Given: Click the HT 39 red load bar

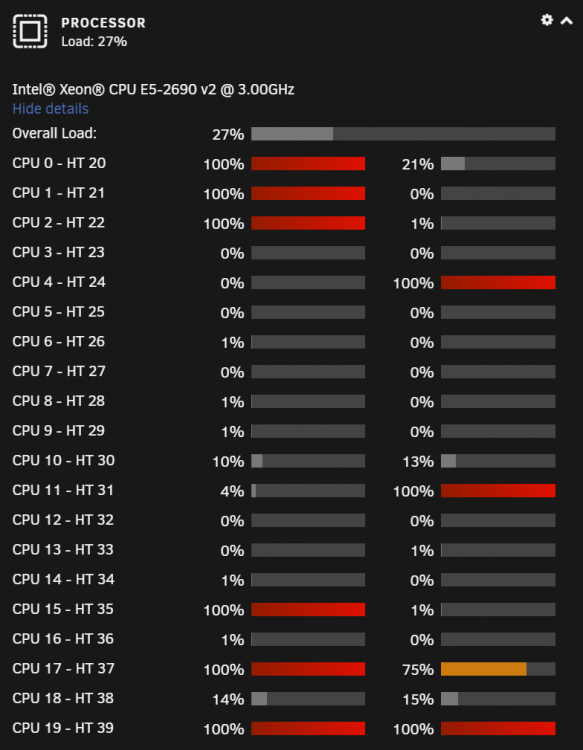Looking at the screenshot, I should 498,728.
